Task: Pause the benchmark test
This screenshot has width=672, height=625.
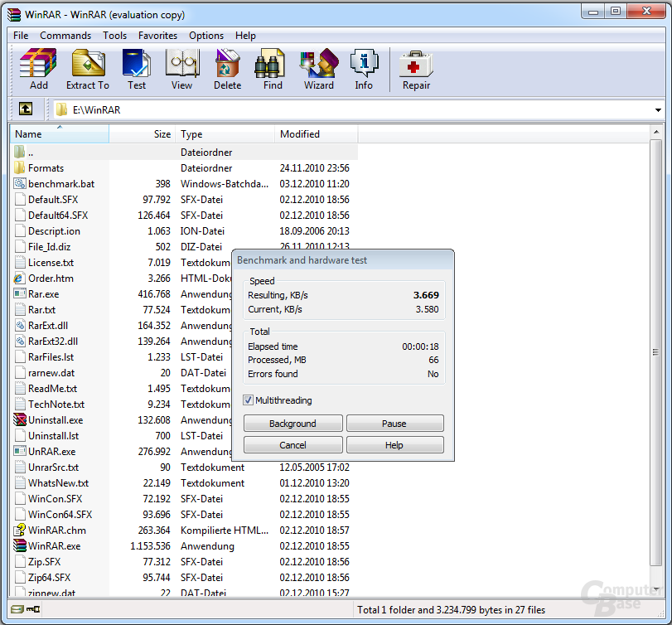Action: pyautogui.click(x=394, y=423)
